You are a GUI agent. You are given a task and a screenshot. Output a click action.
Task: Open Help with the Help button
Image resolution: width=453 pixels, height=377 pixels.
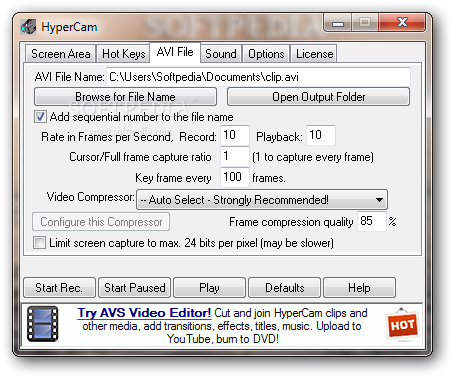tap(360, 288)
